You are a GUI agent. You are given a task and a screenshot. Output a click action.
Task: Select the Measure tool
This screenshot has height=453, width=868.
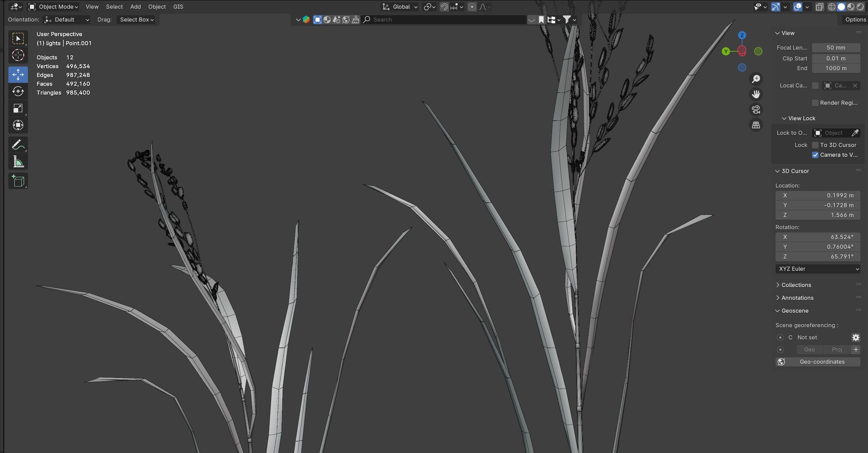[x=18, y=161]
